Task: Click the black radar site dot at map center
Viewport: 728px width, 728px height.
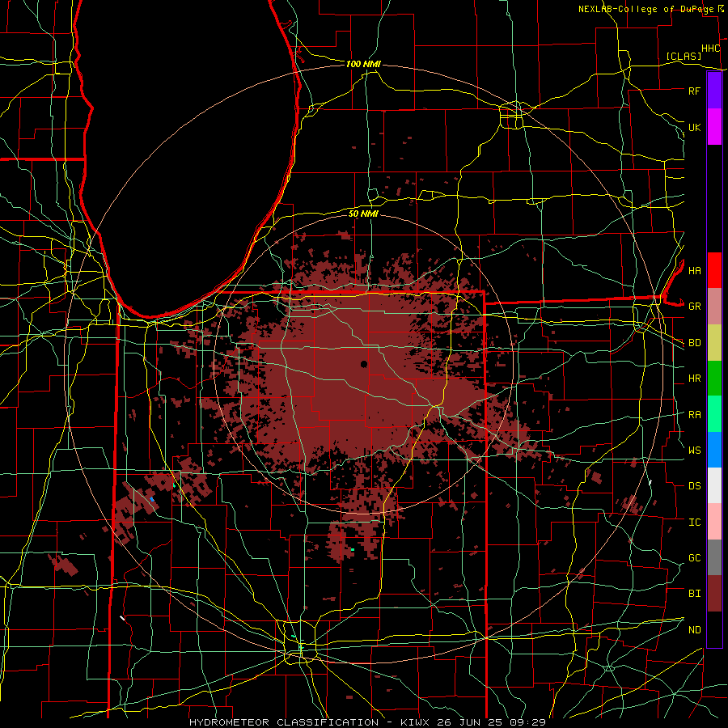Action: (363, 364)
